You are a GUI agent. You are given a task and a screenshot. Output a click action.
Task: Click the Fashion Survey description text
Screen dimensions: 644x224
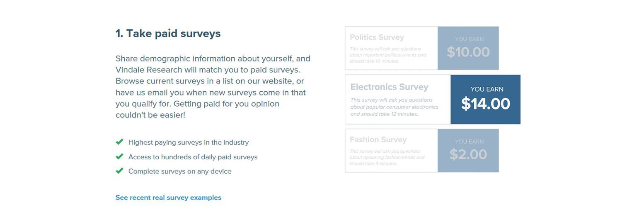coord(387,158)
